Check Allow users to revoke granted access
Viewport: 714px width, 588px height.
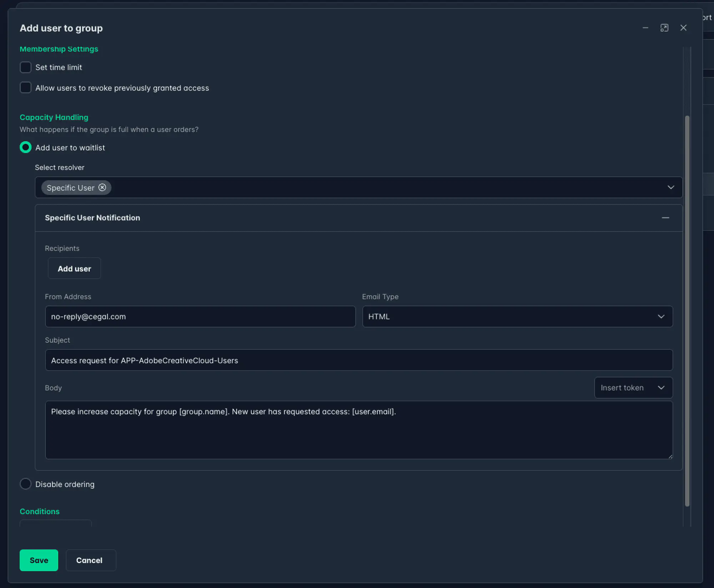tap(26, 88)
